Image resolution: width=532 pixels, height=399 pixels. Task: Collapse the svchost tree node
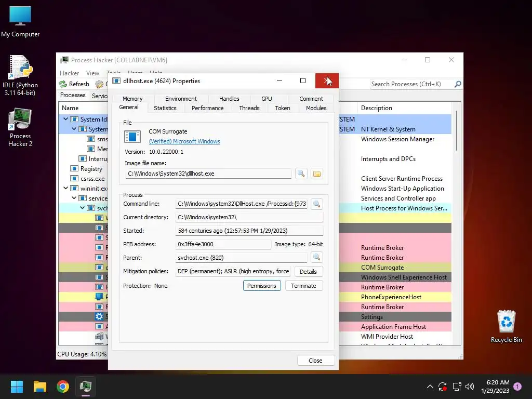[83, 208]
